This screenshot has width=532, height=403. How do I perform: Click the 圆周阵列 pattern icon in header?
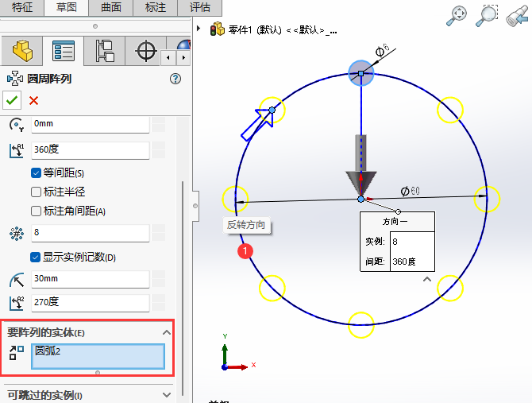click(15, 79)
